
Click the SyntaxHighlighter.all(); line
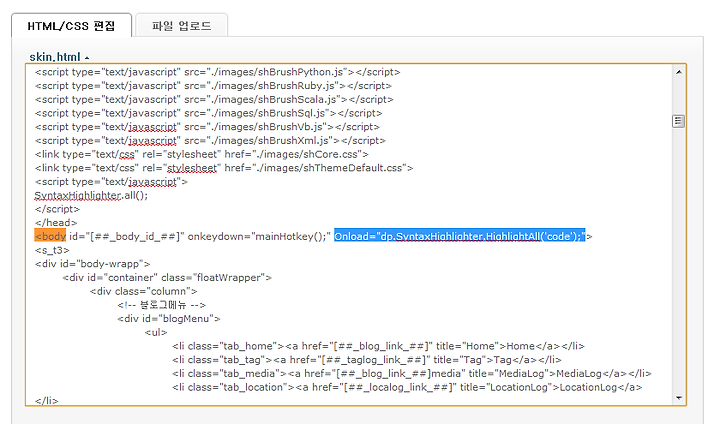[91, 195]
